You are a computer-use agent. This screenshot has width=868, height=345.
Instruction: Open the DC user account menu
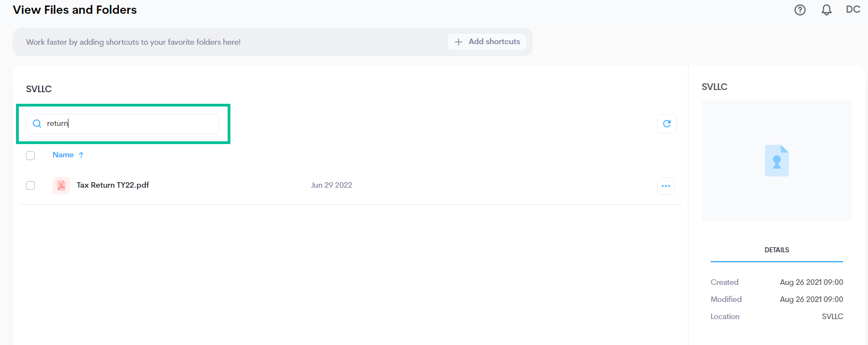tap(853, 9)
